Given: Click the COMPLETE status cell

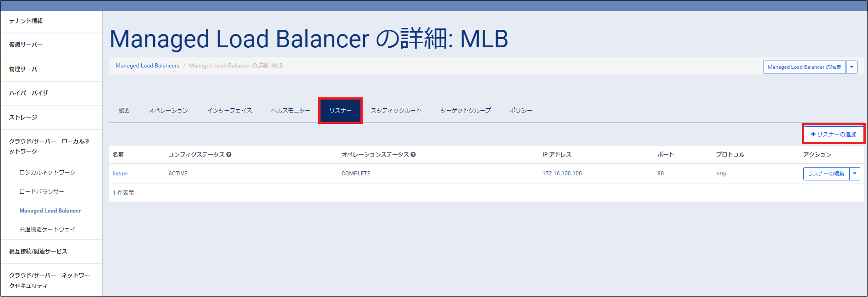Looking at the screenshot, I should pos(356,174).
